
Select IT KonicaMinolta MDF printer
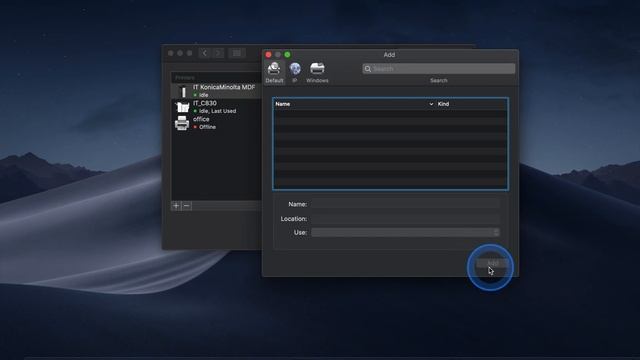(x=216, y=91)
